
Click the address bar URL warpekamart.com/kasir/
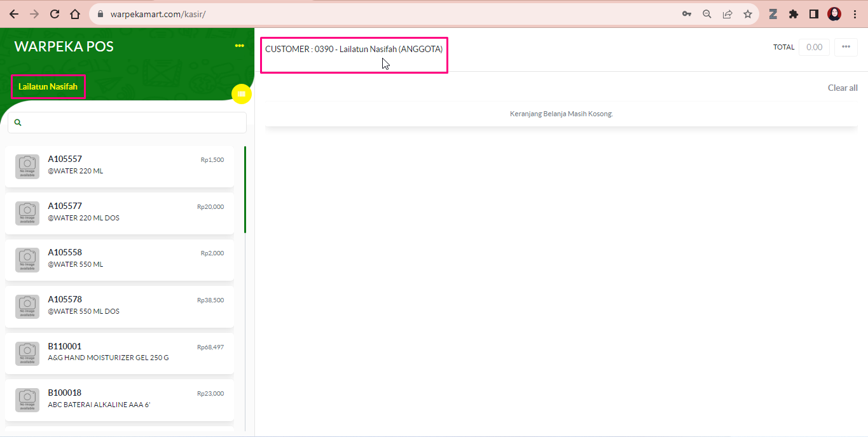click(158, 14)
